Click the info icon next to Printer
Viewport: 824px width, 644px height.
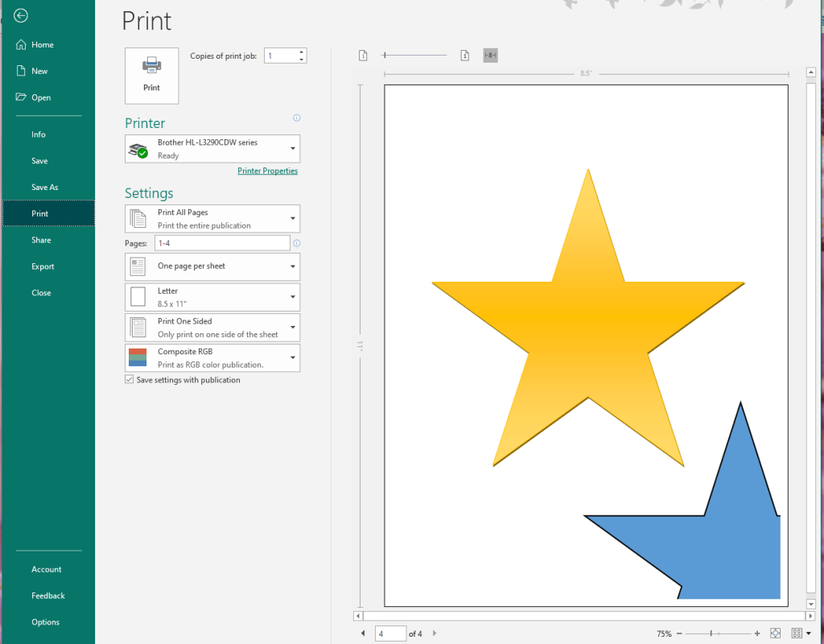point(297,118)
